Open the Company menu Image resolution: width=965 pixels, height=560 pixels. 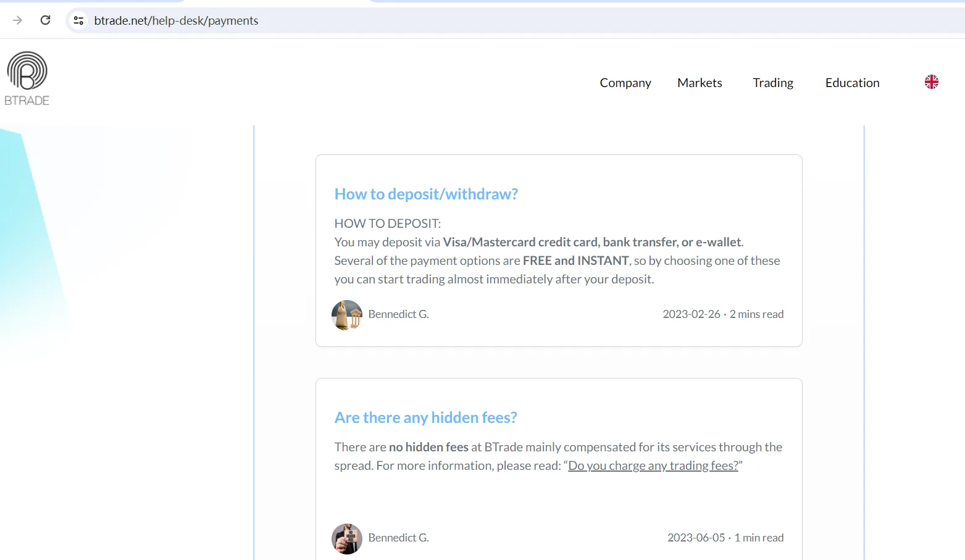pos(625,83)
